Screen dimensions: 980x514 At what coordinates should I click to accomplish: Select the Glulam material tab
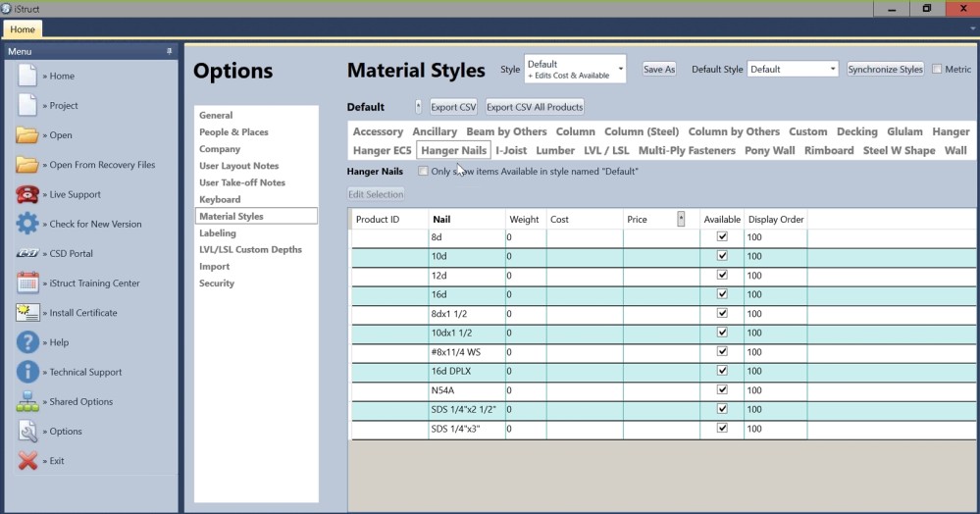click(904, 131)
